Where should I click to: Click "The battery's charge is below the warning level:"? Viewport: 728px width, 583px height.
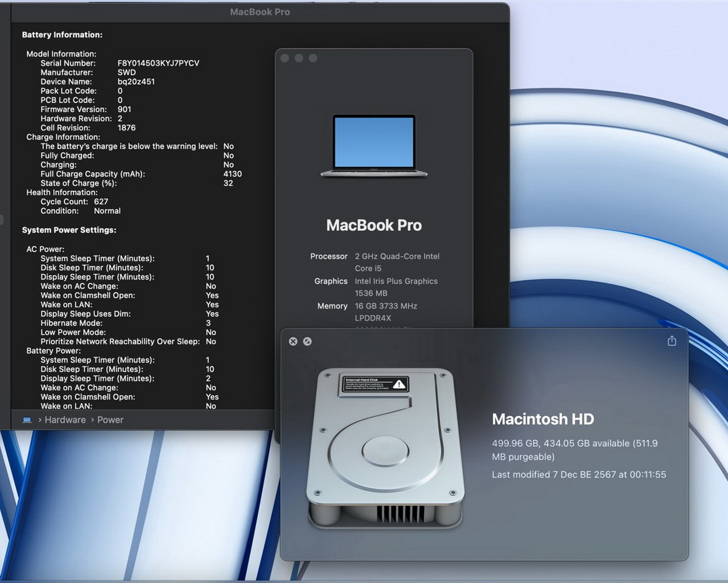point(129,146)
